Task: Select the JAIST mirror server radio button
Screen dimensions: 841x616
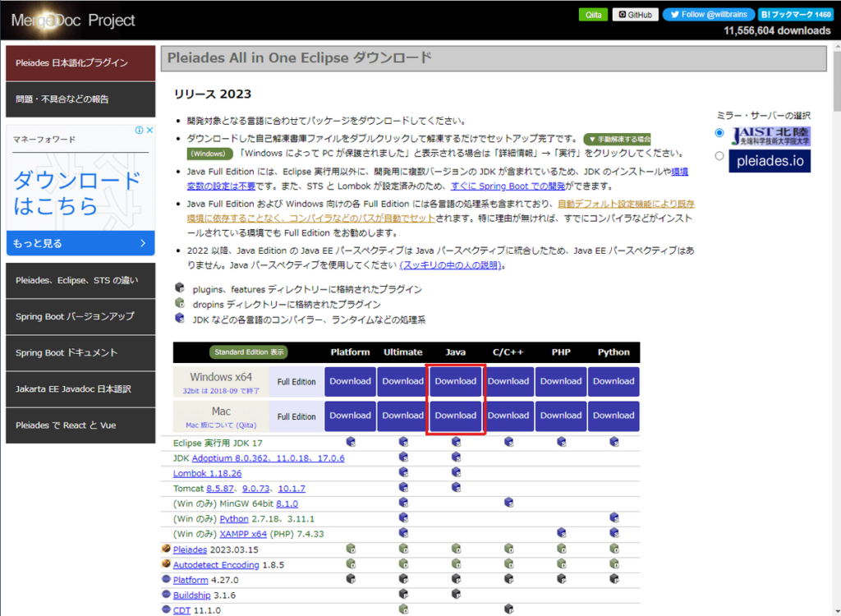Action: pos(719,132)
